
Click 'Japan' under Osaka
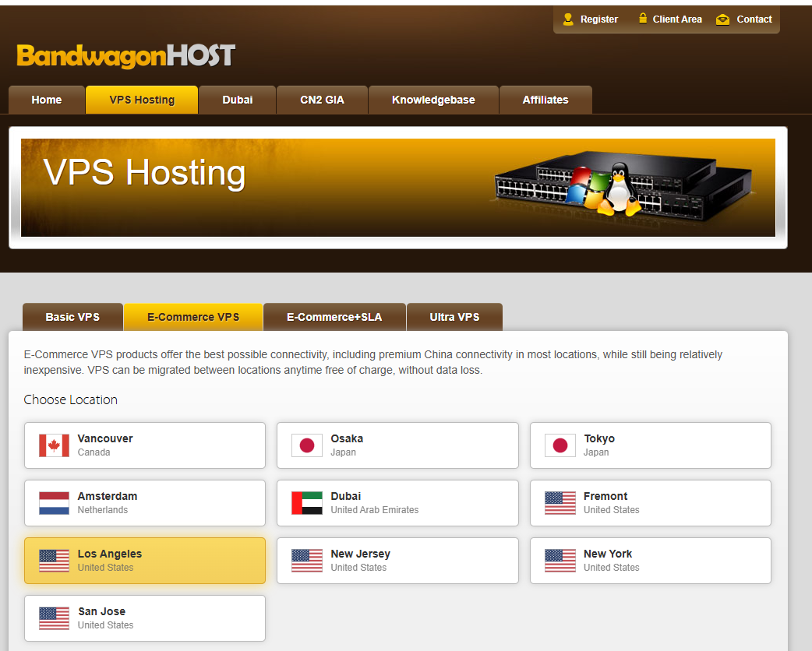click(344, 452)
